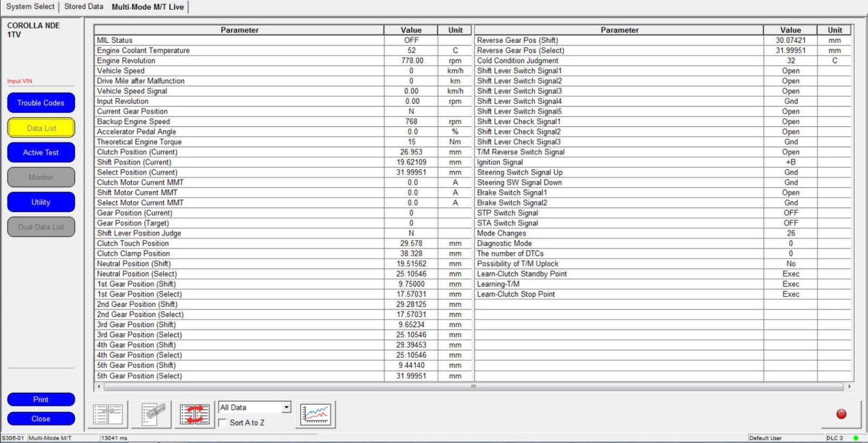Switch to the System Select tab

30,7
